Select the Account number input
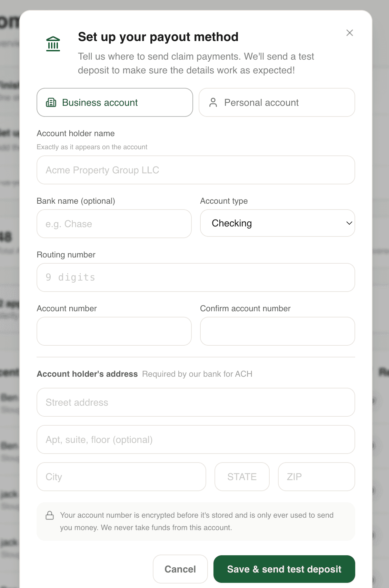389x588 pixels. [x=114, y=331]
